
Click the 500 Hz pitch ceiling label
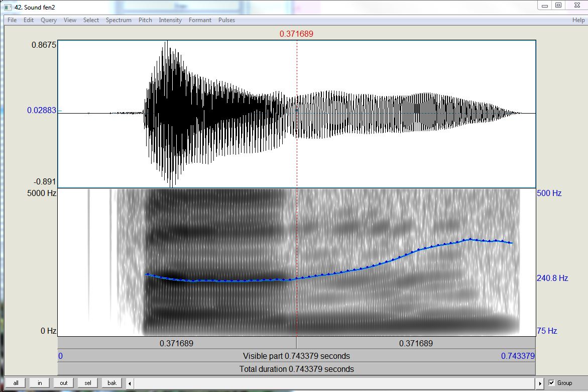point(549,193)
